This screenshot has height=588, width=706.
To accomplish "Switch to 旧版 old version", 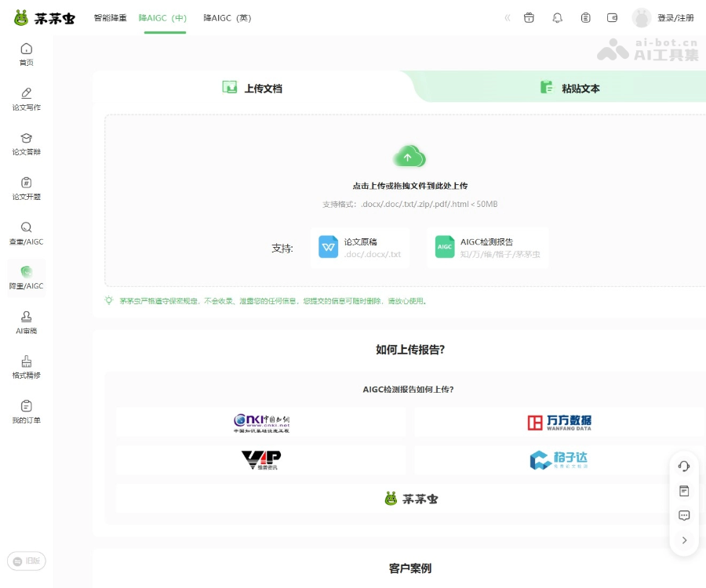I will click(x=26, y=561).
